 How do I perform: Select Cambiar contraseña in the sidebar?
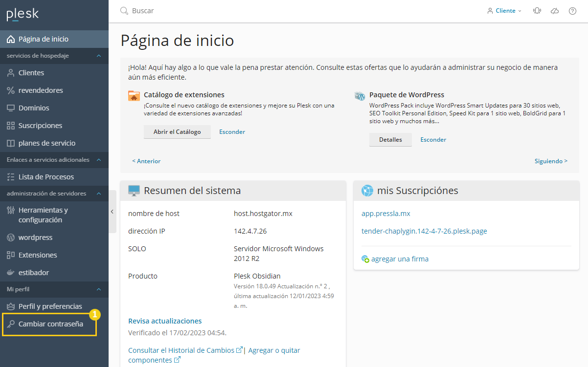click(54, 324)
